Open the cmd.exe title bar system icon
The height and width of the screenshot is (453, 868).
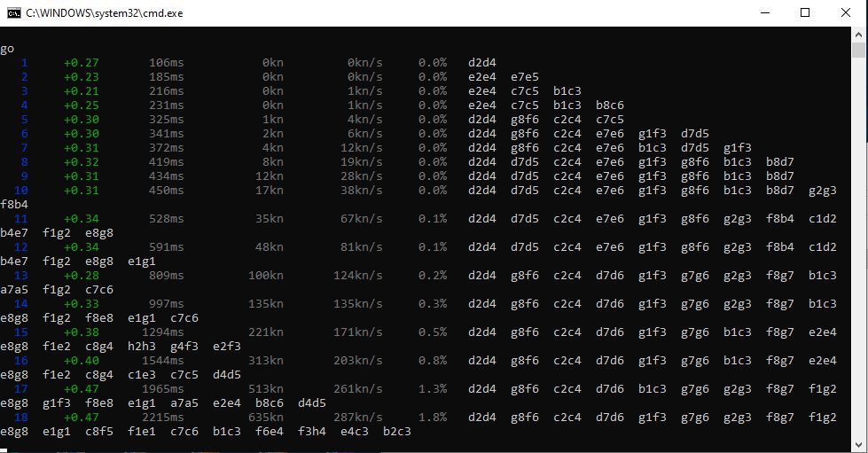click(14, 12)
